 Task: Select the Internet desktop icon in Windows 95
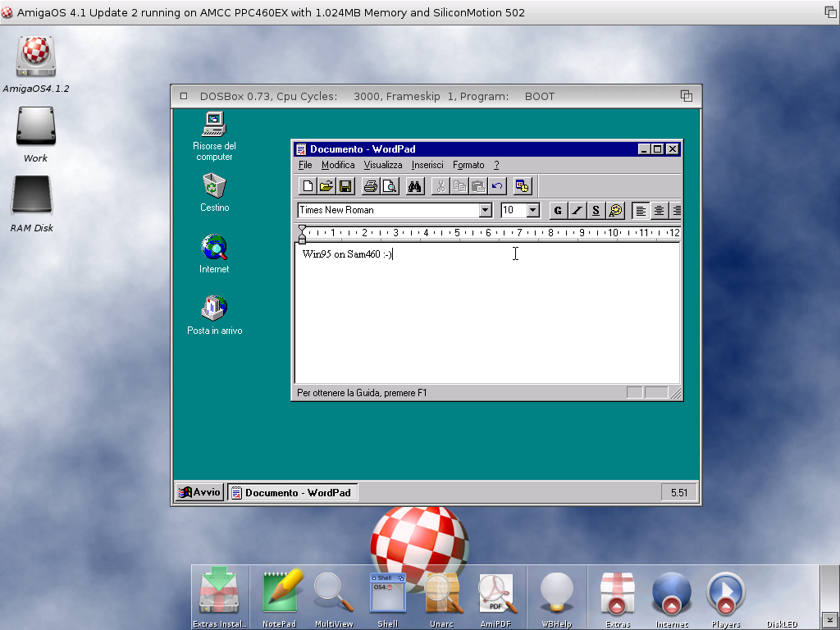214,254
